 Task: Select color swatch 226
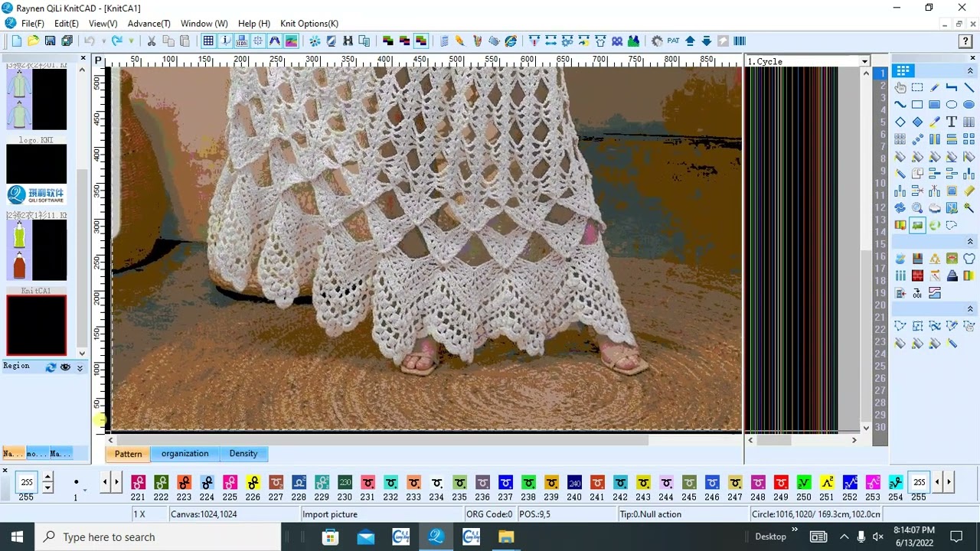(x=253, y=482)
